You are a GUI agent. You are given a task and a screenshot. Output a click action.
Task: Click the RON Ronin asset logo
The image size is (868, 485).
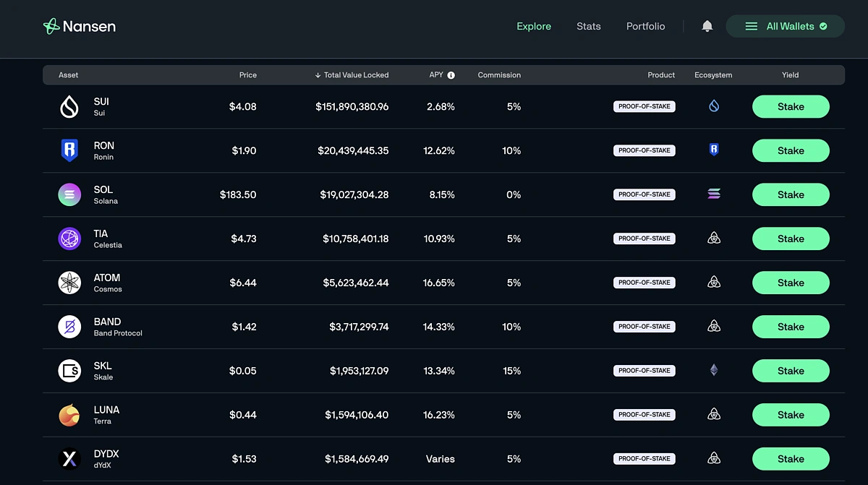pos(69,151)
